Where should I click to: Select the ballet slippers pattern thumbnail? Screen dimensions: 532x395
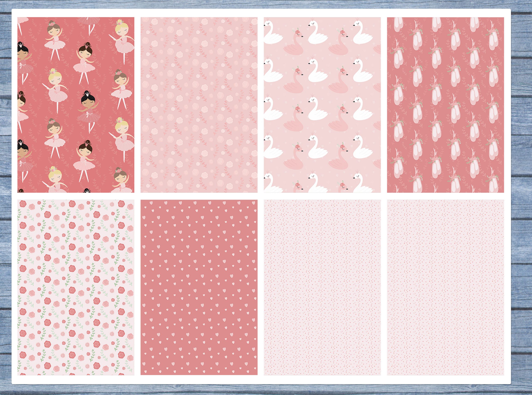click(445, 105)
